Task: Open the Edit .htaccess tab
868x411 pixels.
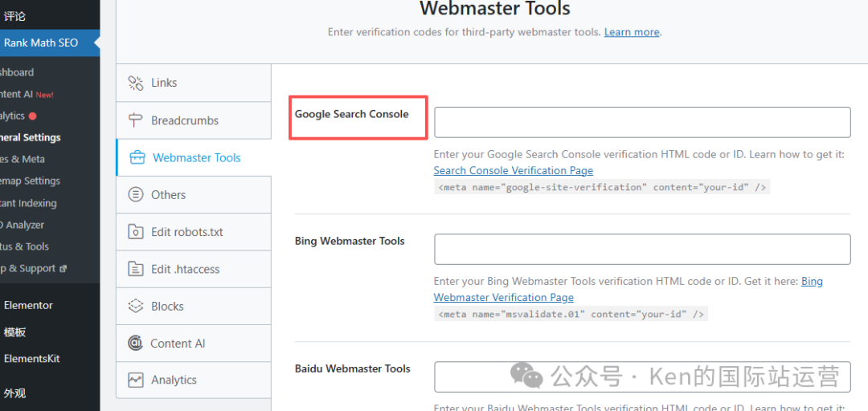Action: (194, 270)
